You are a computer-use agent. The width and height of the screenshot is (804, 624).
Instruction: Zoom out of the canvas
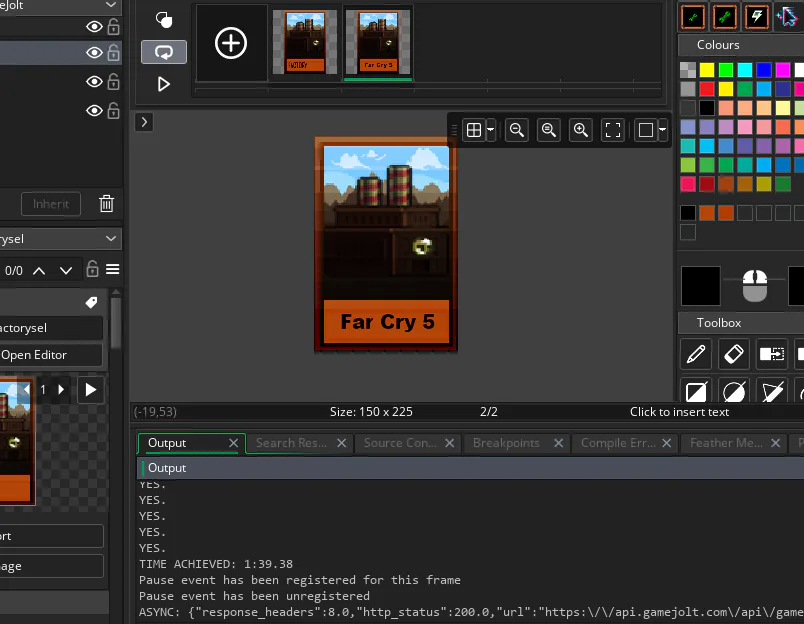[517, 130]
